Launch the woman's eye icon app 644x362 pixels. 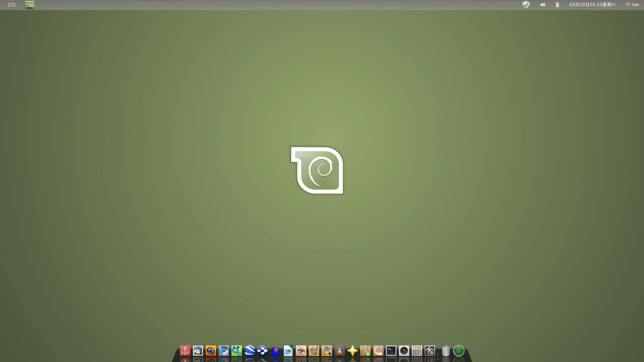[x=301, y=351]
